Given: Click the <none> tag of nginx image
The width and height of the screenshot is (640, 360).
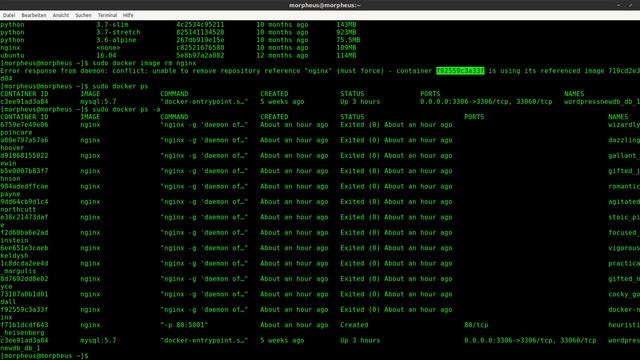Looking at the screenshot, I should pos(108,48).
